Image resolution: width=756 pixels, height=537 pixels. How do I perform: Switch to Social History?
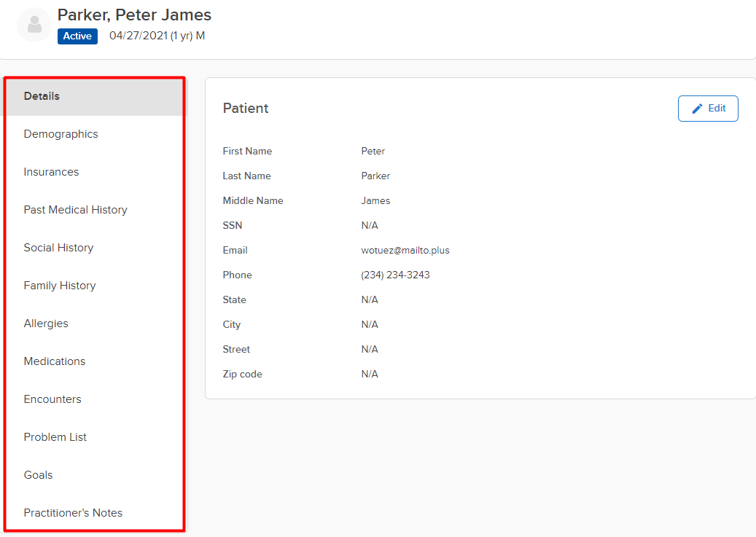58,248
